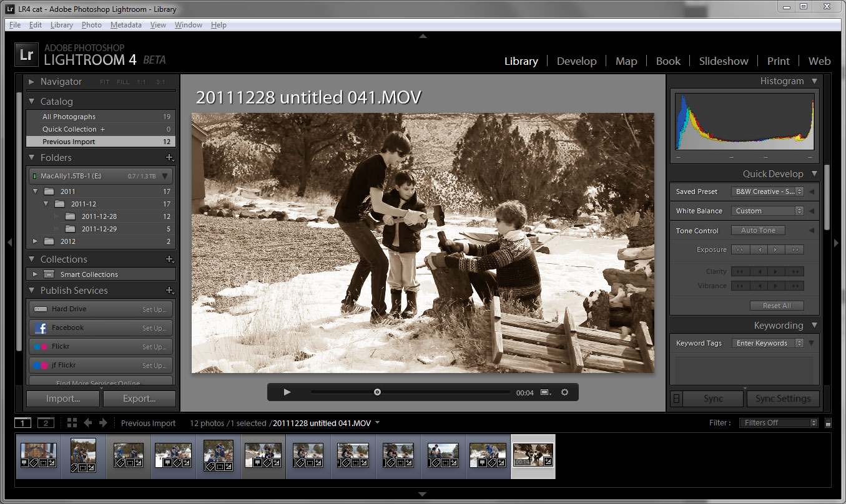Click the Hard Drive service icon

click(x=41, y=309)
